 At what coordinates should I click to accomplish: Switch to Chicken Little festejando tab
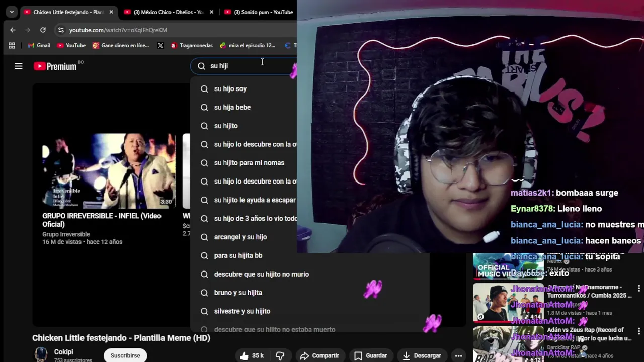coord(68,12)
